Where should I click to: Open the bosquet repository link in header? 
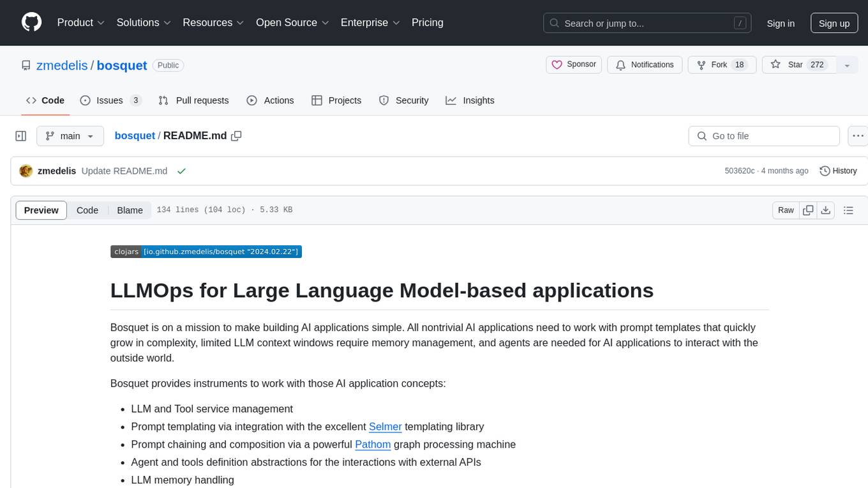tap(122, 65)
